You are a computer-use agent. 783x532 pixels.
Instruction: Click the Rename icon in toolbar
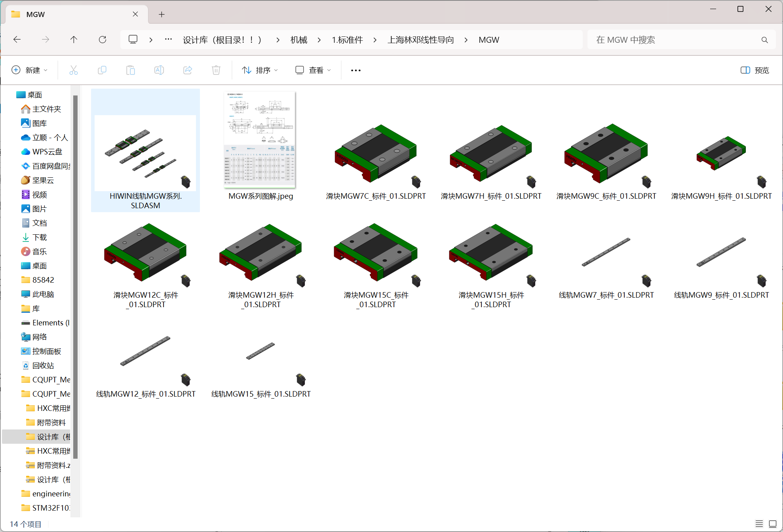pyautogui.click(x=159, y=70)
